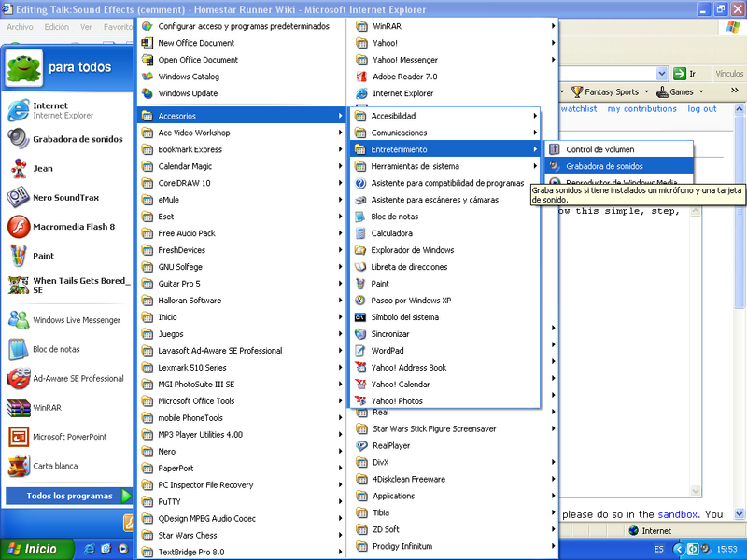Open the Accesibilidad submenu
747x560 pixels.
click(x=445, y=116)
